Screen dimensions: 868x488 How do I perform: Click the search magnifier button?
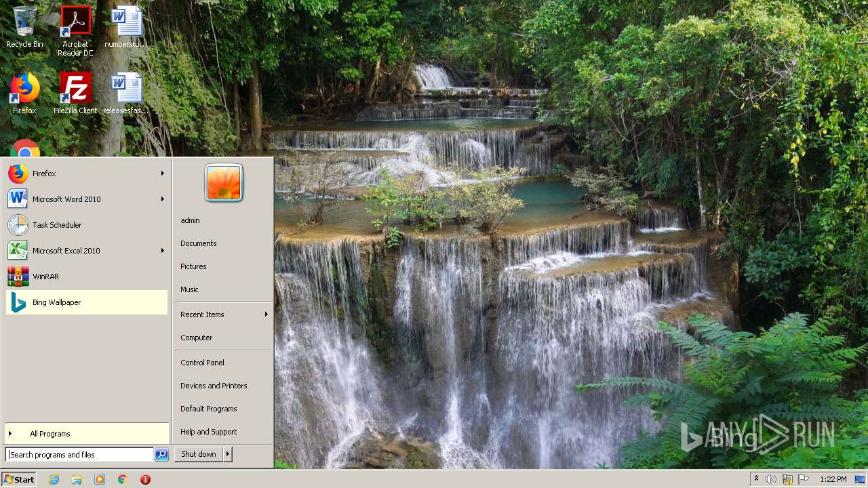161,455
